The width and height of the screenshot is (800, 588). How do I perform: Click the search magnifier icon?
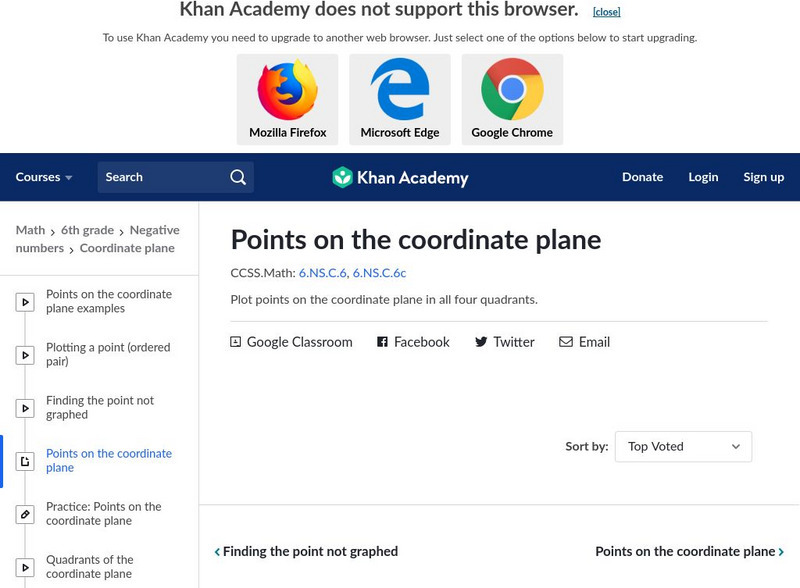tap(238, 177)
